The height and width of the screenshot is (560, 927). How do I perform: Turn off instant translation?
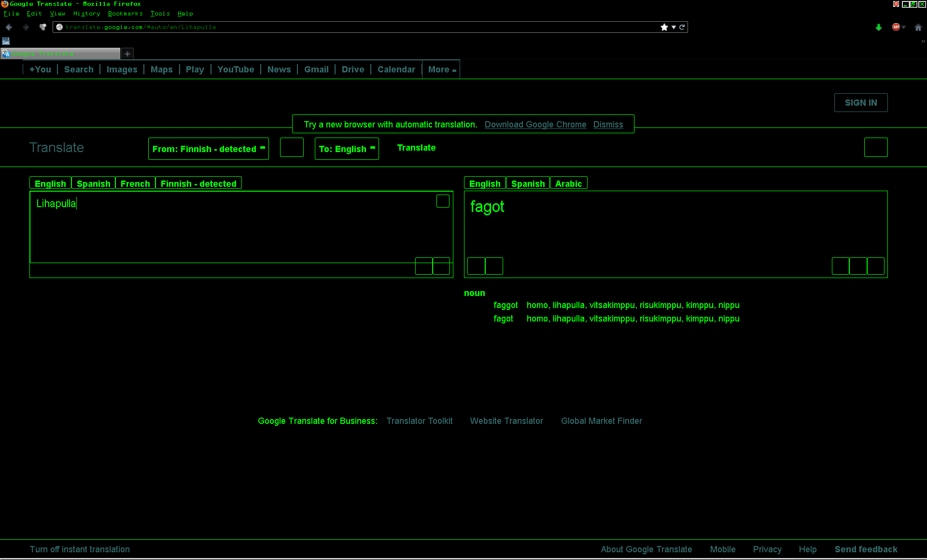(x=80, y=549)
